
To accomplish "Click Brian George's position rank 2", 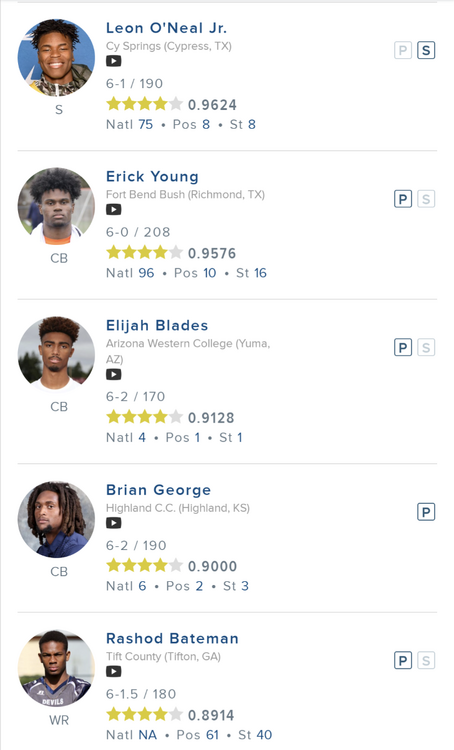I will (x=199, y=586).
